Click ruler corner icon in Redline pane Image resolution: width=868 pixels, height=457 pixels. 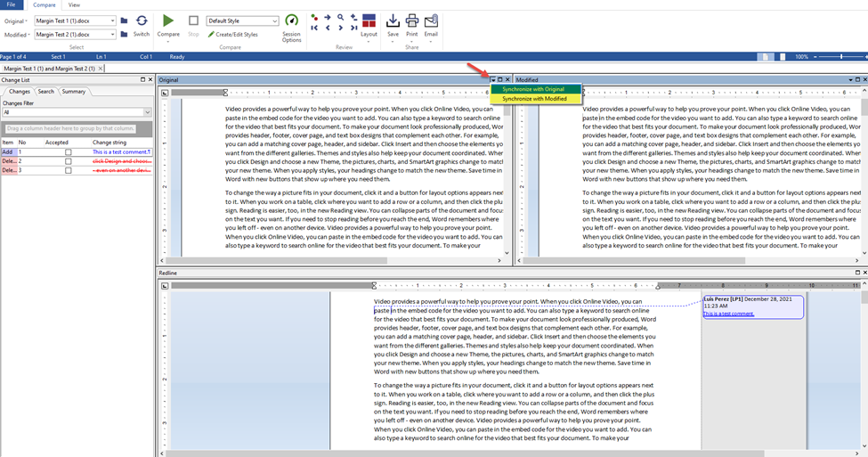(165, 286)
